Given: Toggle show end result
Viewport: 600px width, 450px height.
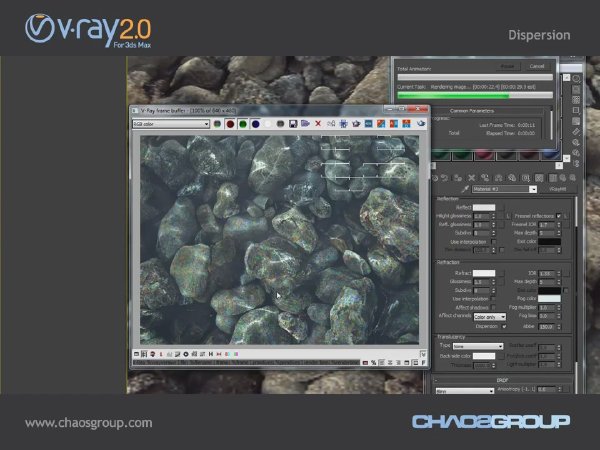Looking at the screenshot, I should tap(553, 178).
